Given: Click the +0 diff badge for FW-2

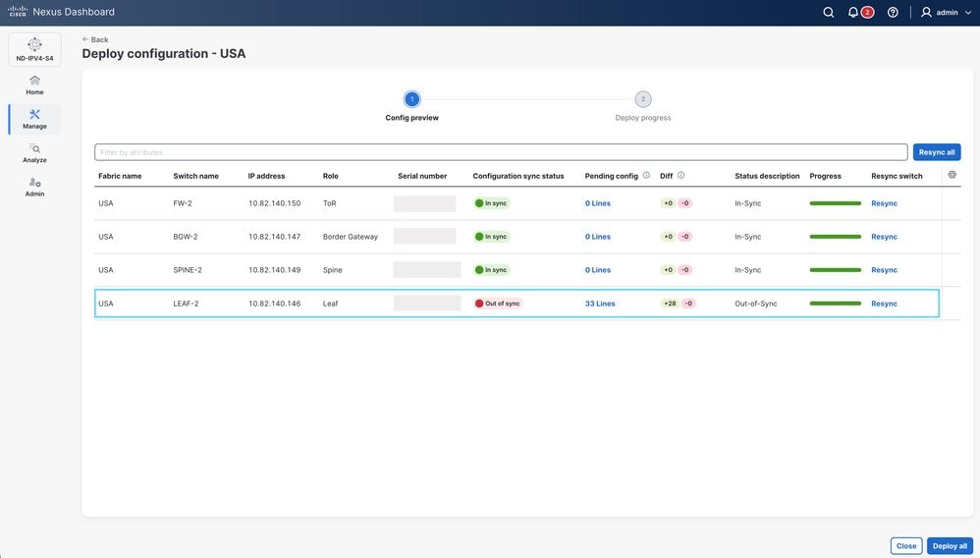Looking at the screenshot, I should click(668, 203).
